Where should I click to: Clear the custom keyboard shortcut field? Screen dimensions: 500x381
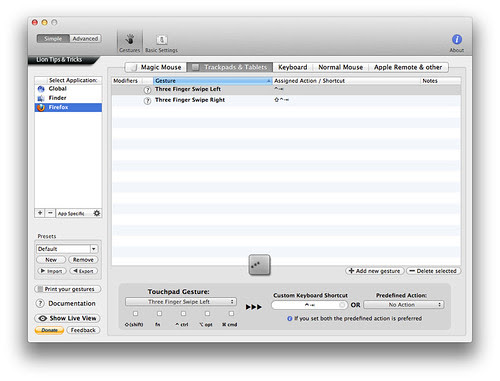click(342, 305)
